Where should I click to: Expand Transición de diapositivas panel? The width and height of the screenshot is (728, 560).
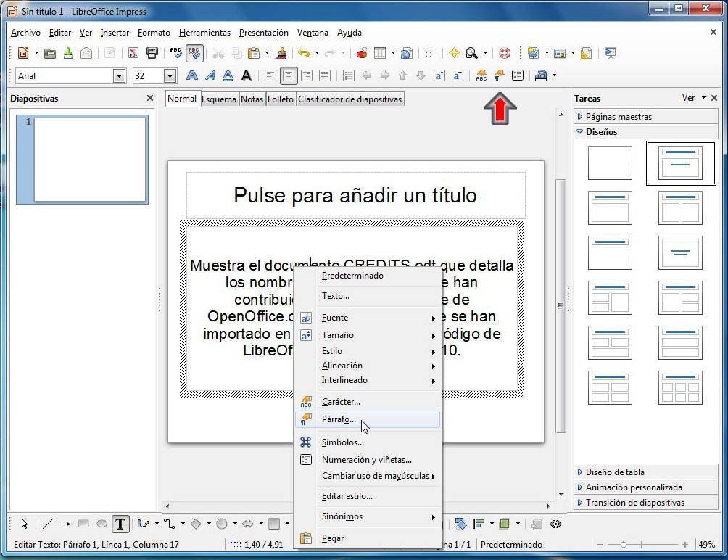[x=646, y=503]
